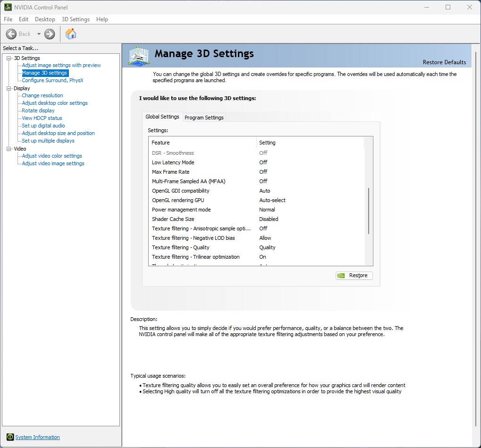481x448 pixels.
Task: Click the Back arrow icon
Action: point(11,34)
